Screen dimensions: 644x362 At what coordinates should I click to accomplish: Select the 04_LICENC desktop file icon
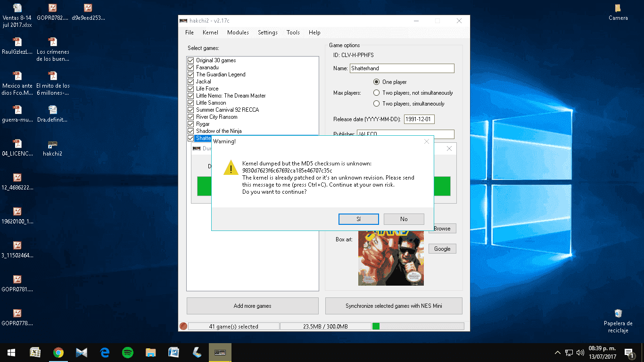click(x=17, y=148)
